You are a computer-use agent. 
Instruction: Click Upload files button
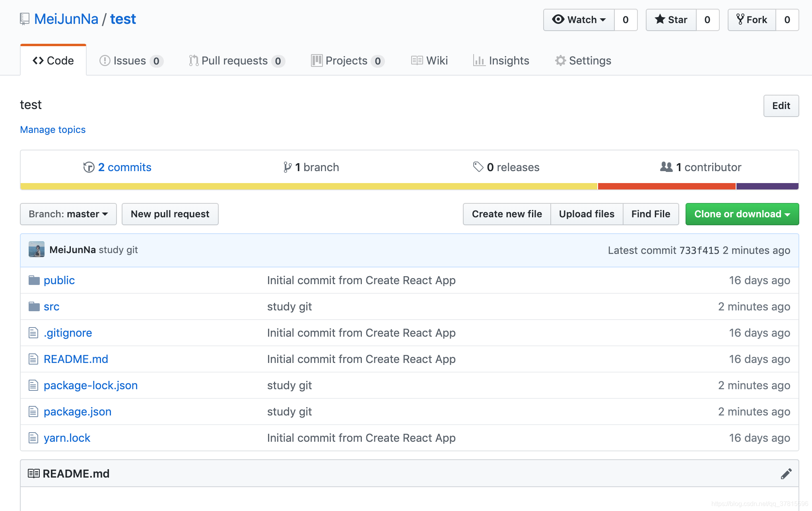(587, 214)
